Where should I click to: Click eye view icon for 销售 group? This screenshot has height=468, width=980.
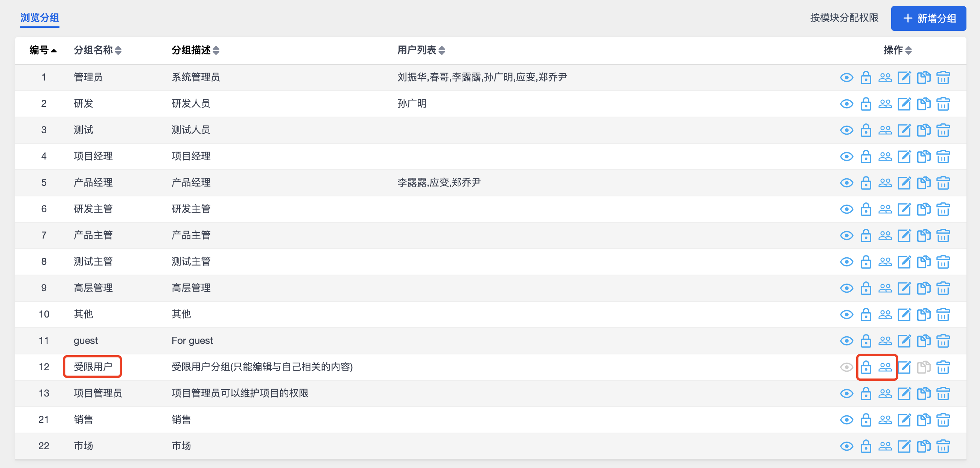[846, 420]
